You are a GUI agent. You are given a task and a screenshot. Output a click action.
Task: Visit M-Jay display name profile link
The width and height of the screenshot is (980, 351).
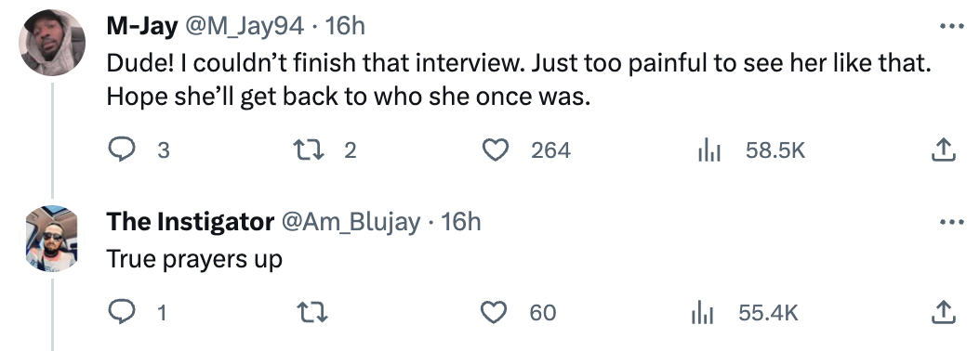coord(142,26)
